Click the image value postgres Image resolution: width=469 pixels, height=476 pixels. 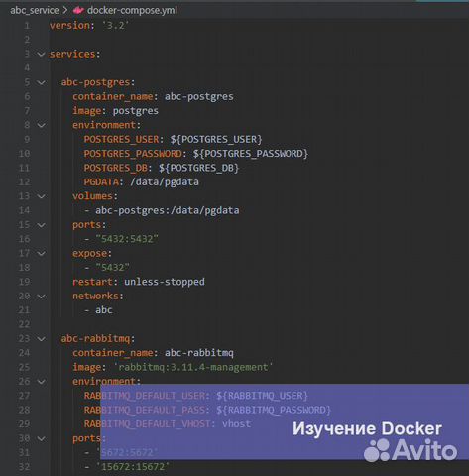coord(136,111)
